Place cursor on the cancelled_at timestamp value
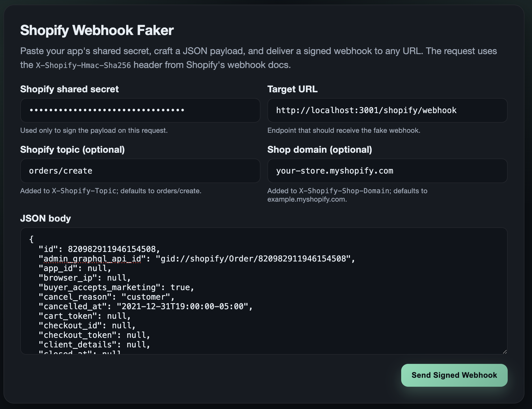Image resolution: width=532 pixels, height=409 pixels. (x=184, y=307)
